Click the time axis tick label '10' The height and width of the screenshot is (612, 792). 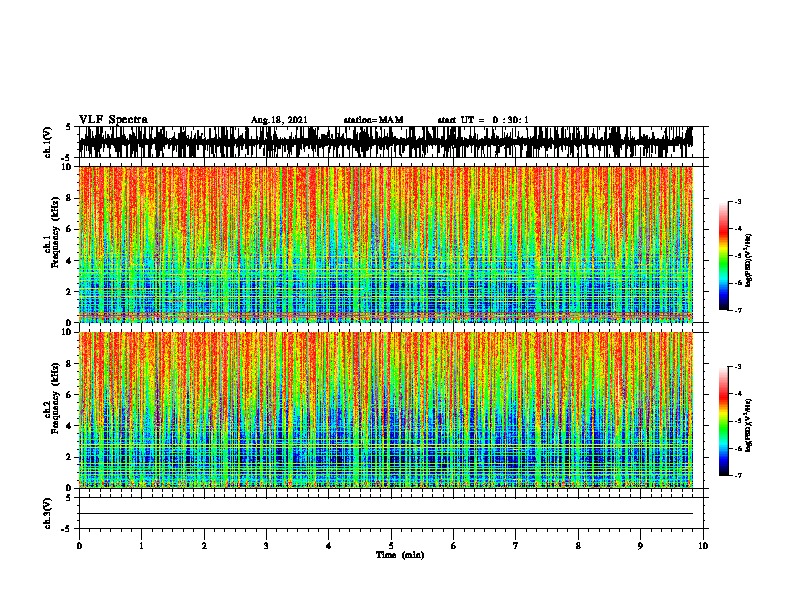pyautogui.click(x=703, y=545)
